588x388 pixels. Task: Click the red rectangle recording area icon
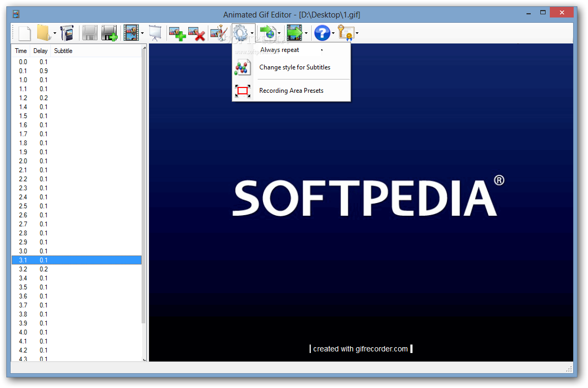(243, 91)
